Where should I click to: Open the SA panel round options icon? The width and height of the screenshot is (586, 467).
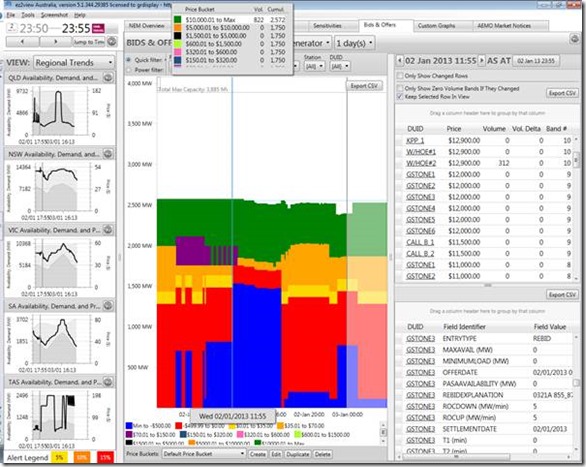108,306
